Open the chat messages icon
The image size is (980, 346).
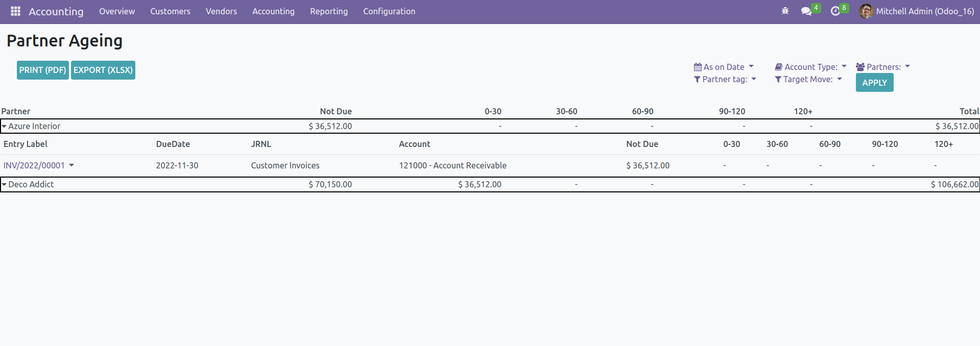coord(806,11)
